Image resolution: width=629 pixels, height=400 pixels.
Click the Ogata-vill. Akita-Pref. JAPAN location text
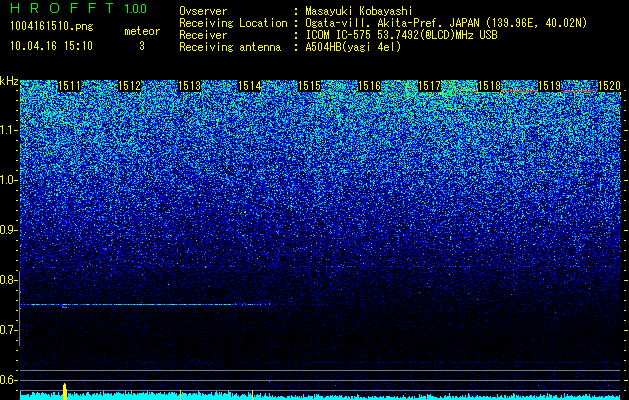(x=446, y=23)
